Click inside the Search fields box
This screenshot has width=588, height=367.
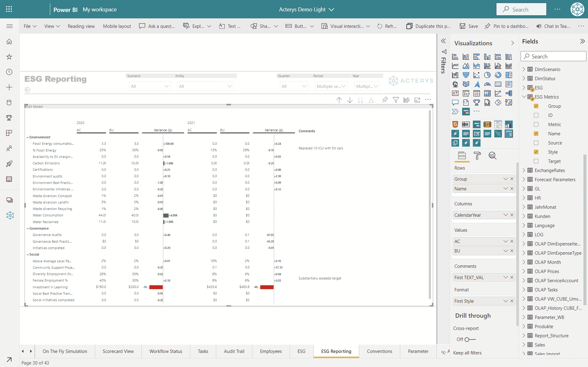click(x=553, y=56)
